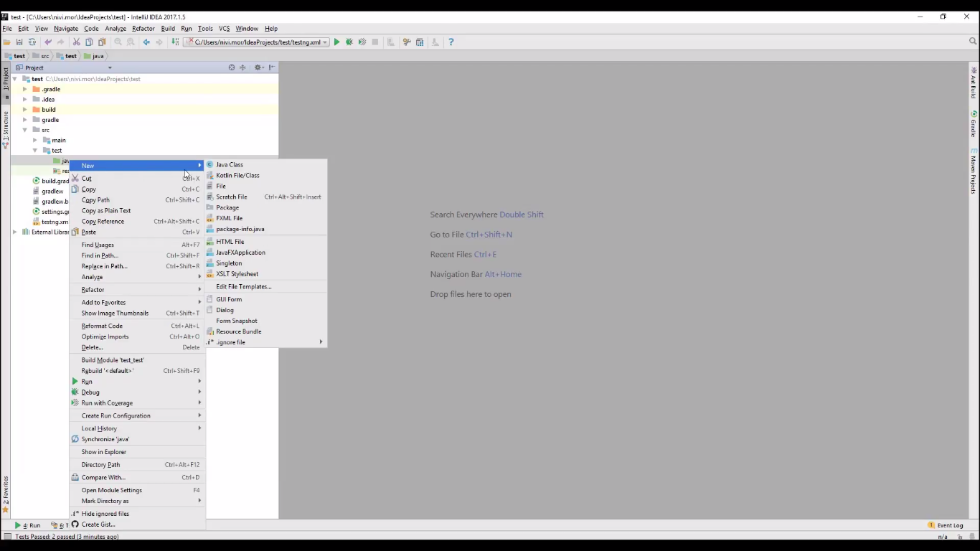Image resolution: width=980 pixels, height=551 pixels.
Task: Open the .ignore file submenu
Action: 266,342
